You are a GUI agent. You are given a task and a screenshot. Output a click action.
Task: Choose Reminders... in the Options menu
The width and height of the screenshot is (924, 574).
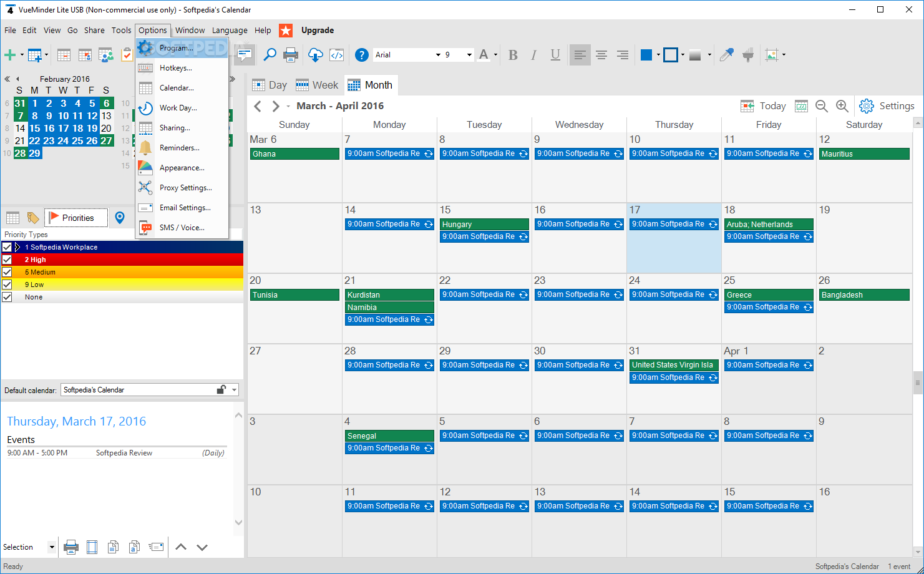pos(182,148)
